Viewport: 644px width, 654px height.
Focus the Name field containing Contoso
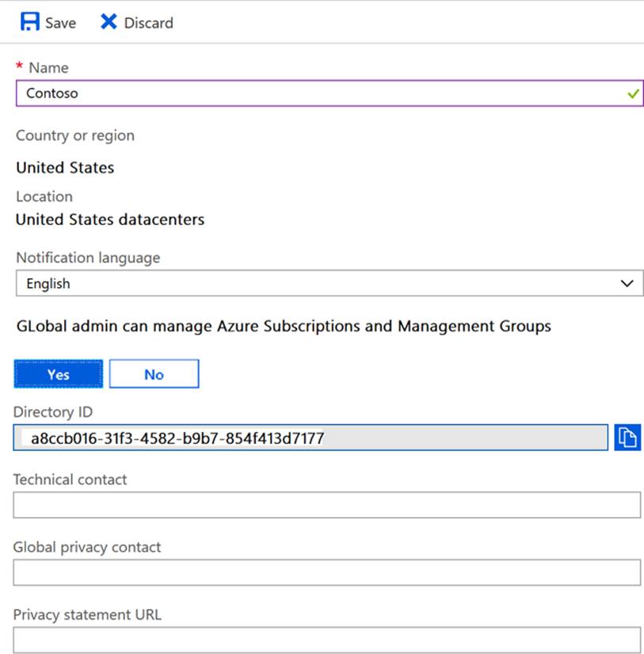click(x=317, y=94)
